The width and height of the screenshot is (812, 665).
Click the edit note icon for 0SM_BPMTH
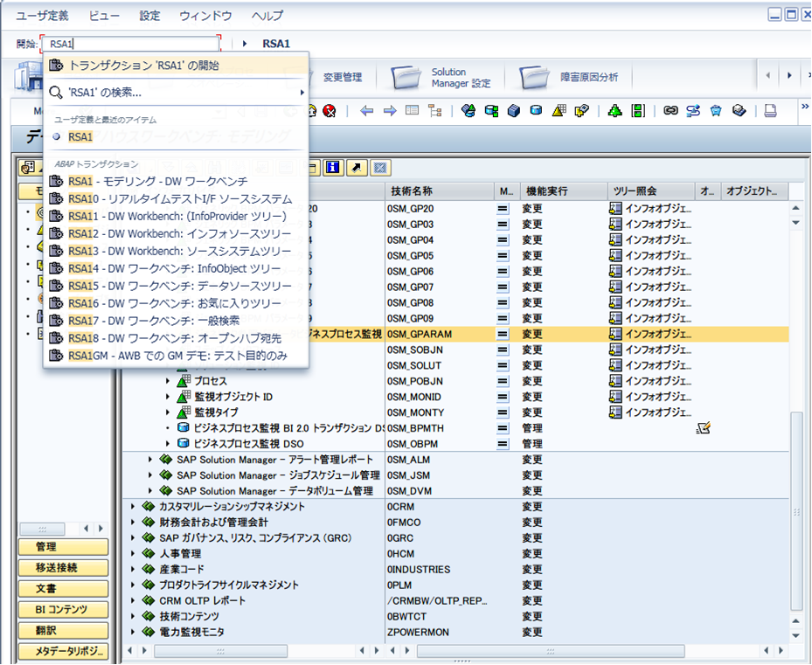pyautogui.click(x=704, y=428)
